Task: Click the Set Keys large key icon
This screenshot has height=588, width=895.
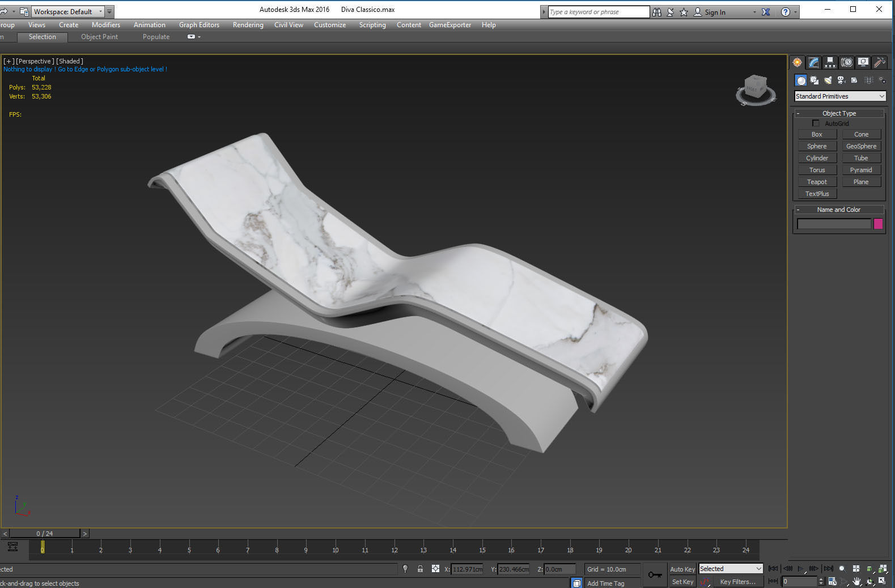Action: [x=655, y=575]
